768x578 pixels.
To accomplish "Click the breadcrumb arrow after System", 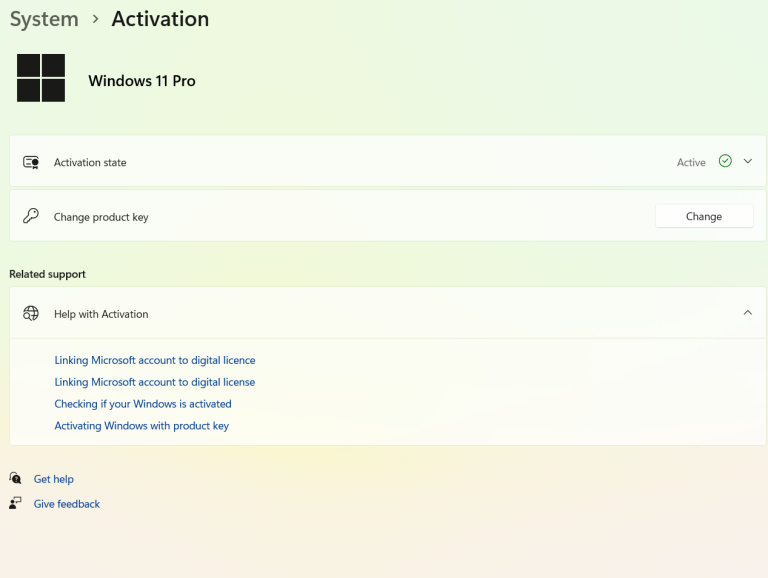I will pos(95,19).
